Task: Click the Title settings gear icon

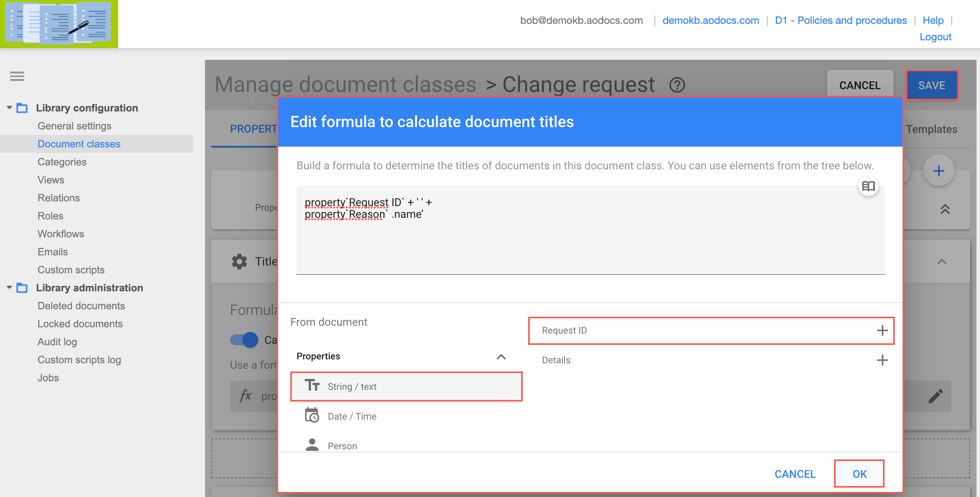Action: coord(239,262)
